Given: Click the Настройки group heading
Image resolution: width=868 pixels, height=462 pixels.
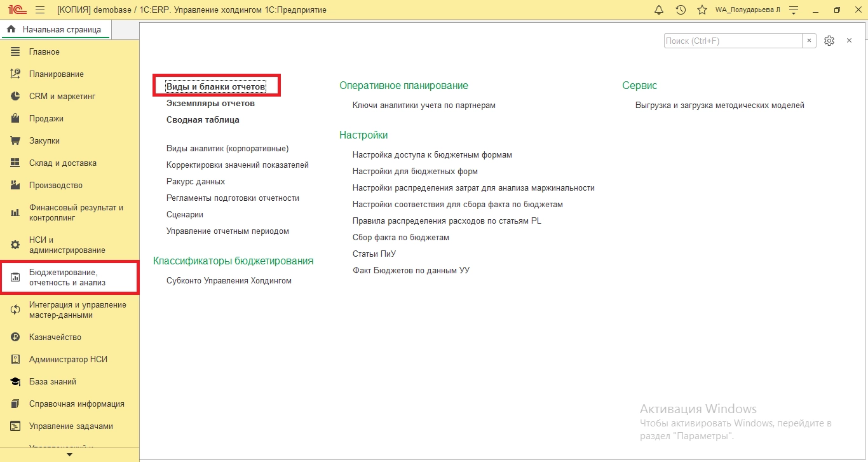Looking at the screenshot, I should [x=363, y=135].
